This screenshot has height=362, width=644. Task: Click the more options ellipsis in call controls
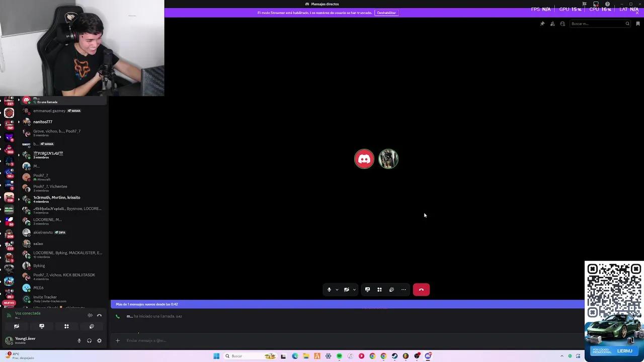tap(404, 289)
